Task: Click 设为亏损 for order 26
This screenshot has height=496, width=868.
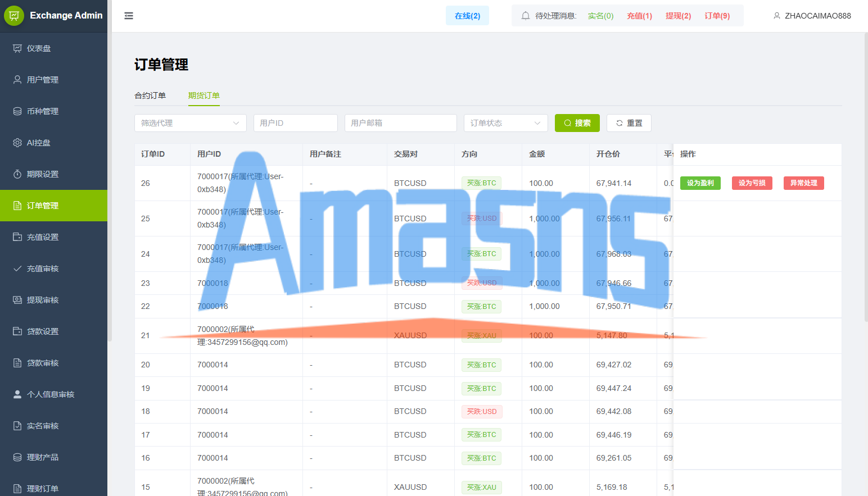Action: point(752,183)
